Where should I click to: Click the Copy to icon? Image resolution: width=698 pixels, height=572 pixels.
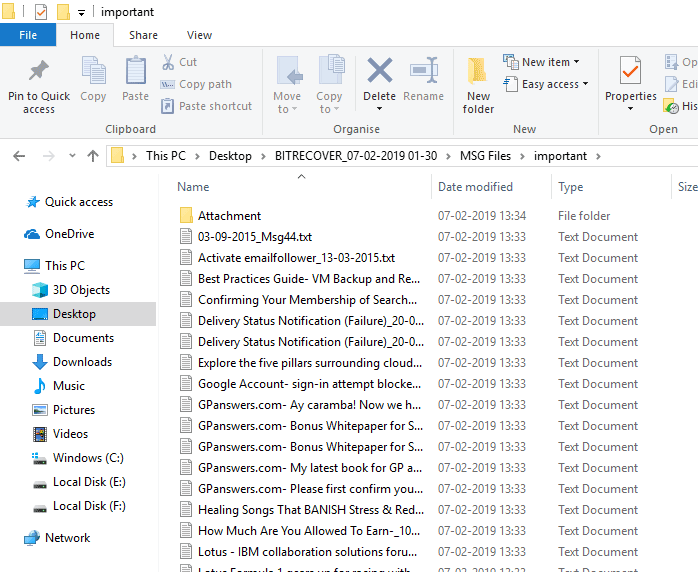pyautogui.click(x=332, y=69)
